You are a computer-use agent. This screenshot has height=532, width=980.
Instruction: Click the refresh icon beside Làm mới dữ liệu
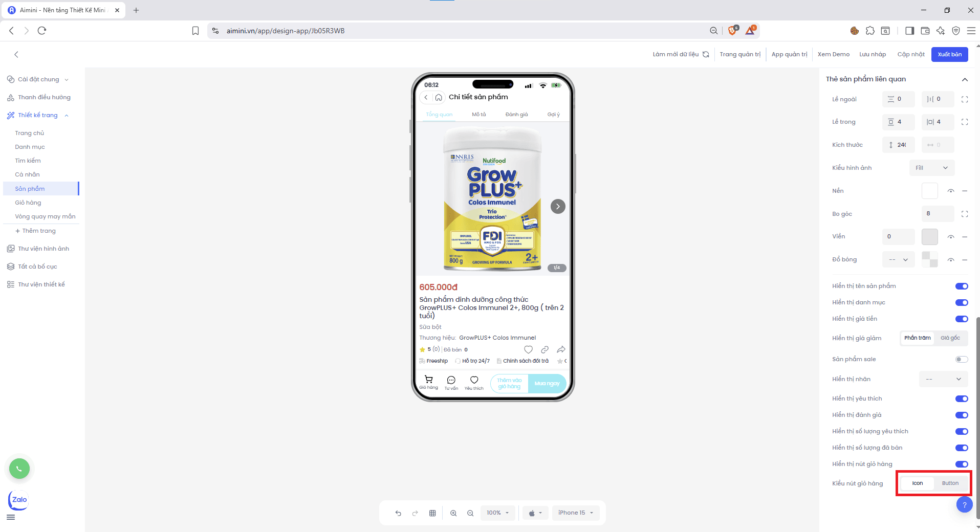(706, 54)
